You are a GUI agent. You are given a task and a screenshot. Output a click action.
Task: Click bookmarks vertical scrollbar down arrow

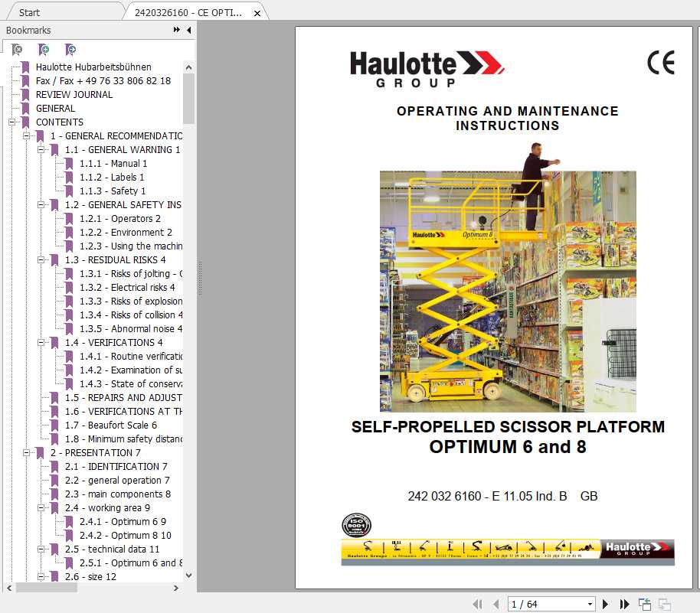189,576
